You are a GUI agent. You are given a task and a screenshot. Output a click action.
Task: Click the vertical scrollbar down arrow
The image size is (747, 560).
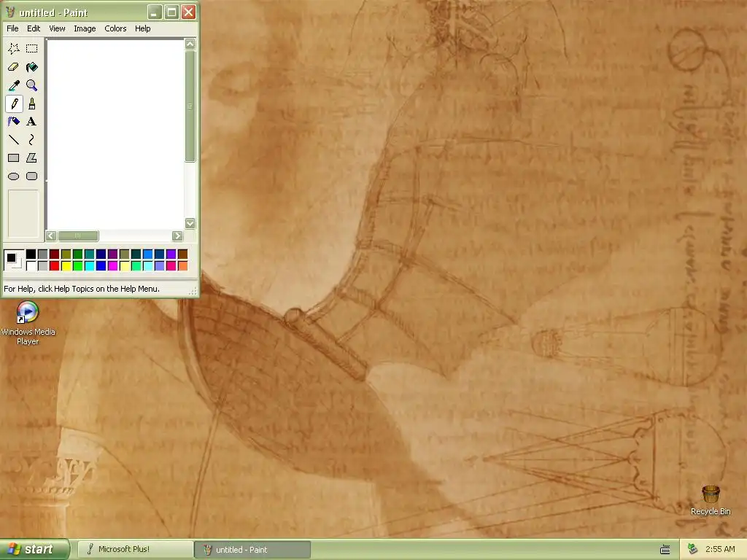pyautogui.click(x=190, y=223)
